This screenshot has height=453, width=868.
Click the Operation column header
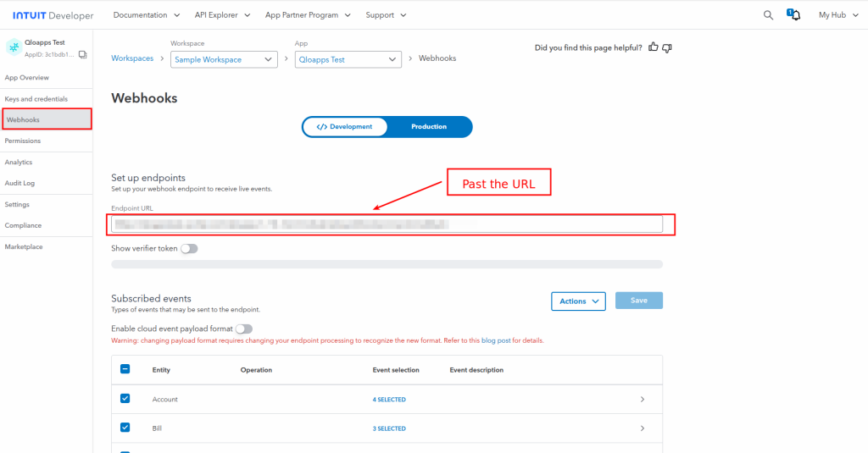click(256, 370)
